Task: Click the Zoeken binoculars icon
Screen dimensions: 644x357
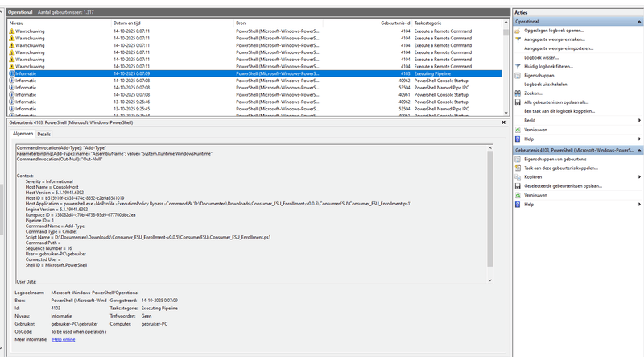Action: (x=518, y=93)
